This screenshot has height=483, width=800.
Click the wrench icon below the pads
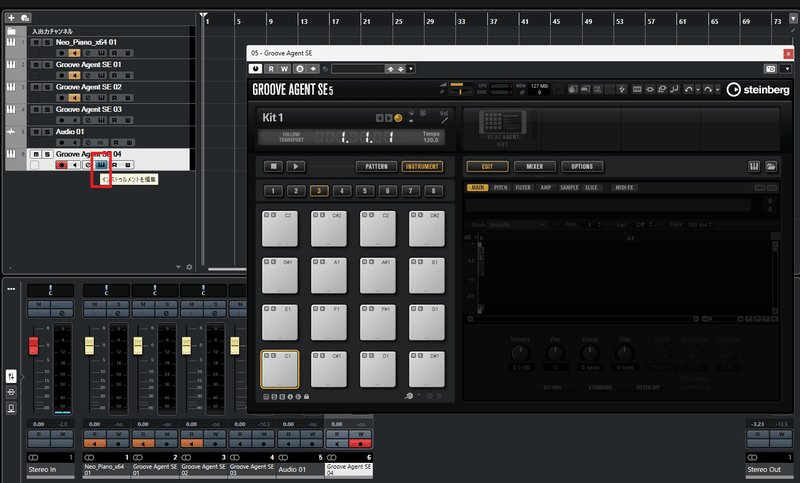click(409, 396)
